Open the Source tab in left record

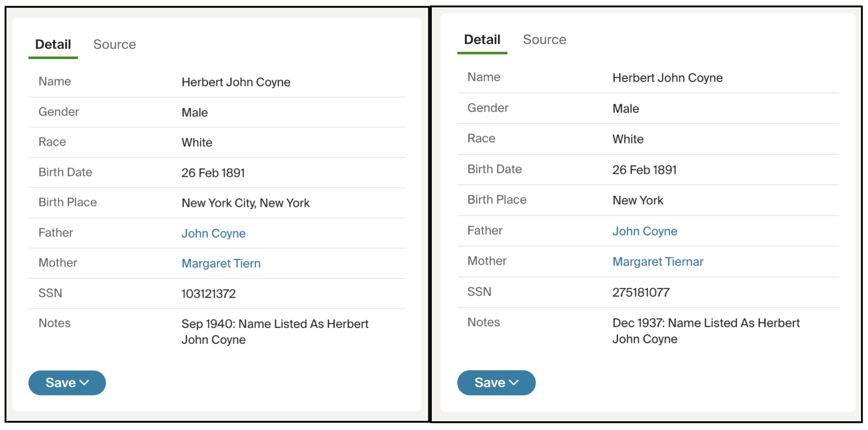(114, 44)
